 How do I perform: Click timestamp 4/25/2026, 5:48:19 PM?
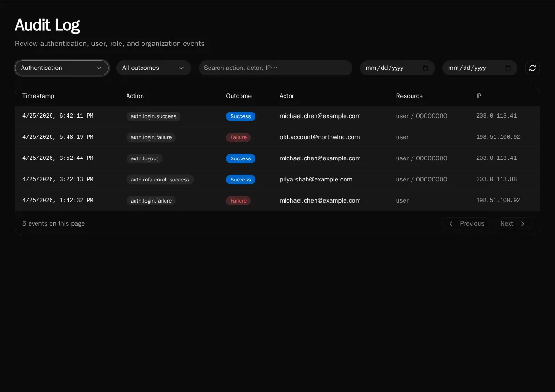coord(58,137)
